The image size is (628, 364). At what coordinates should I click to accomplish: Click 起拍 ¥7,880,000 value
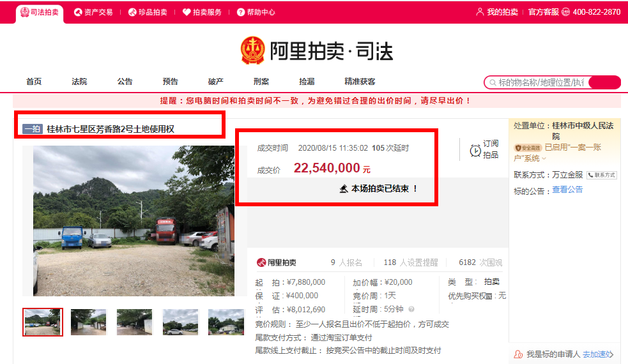(306, 282)
